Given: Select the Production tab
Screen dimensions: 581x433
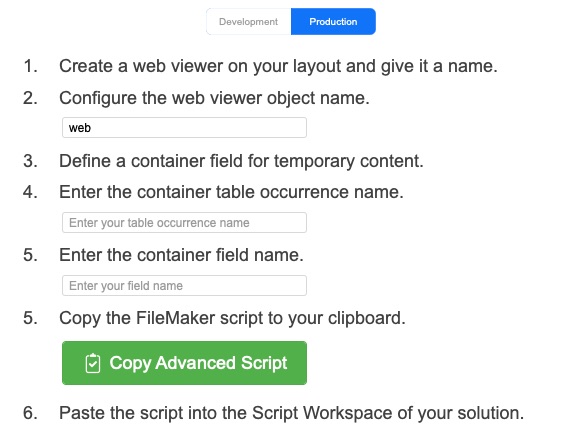Looking at the screenshot, I should click(x=333, y=21).
